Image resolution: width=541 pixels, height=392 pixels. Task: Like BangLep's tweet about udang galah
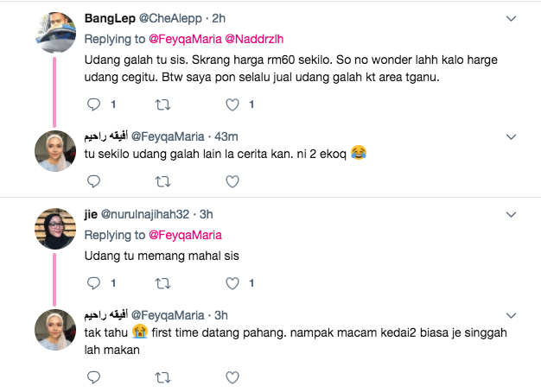click(232, 104)
